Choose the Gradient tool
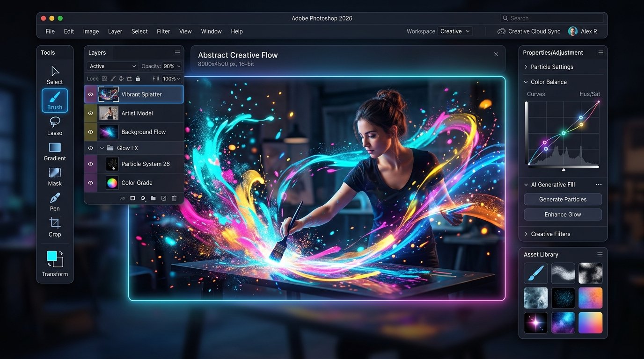The height and width of the screenshot is (359, 644). (x=55, y=151)
